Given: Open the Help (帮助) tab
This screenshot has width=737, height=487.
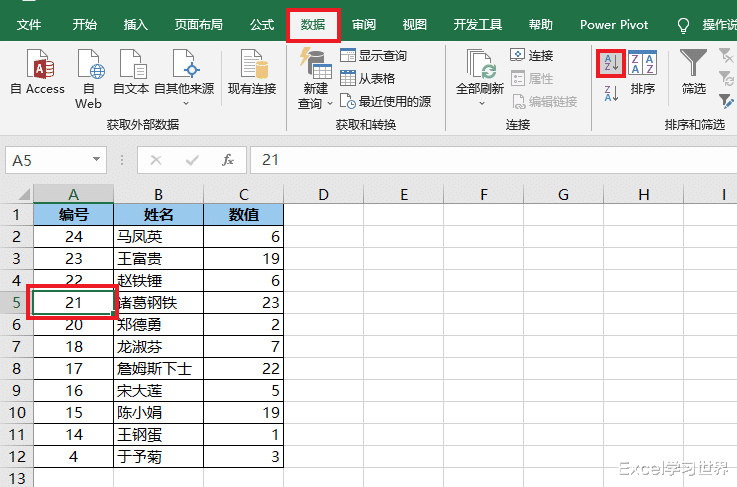Looking at the screenshot, I should 541,24.
